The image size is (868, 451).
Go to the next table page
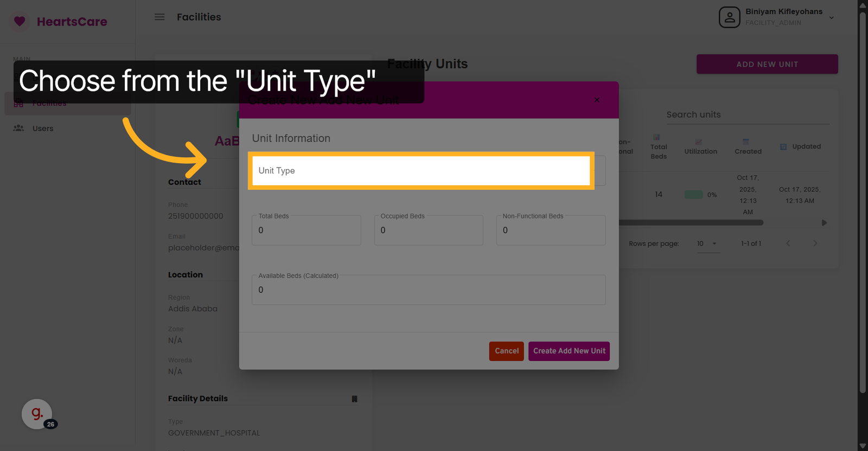[815, 243]
